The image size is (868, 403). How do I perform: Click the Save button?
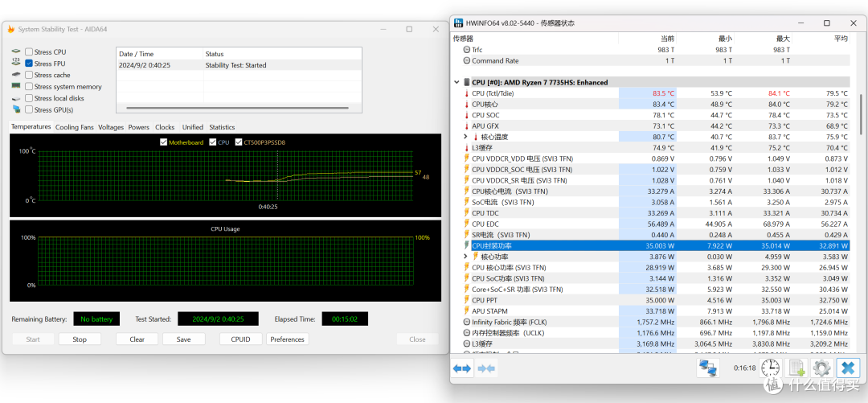pyautogui.click(x=184, y=339)
